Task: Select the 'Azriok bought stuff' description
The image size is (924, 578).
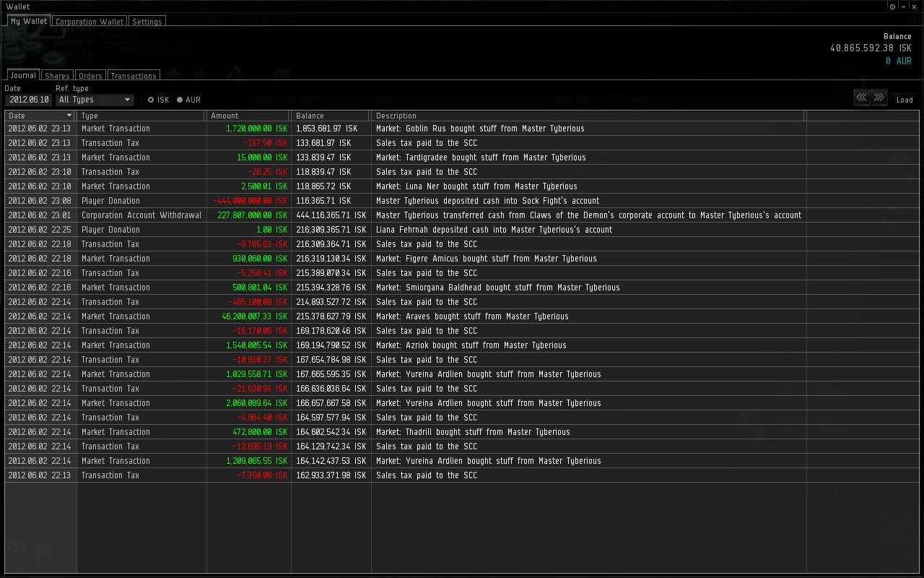Action: [471, 345]
